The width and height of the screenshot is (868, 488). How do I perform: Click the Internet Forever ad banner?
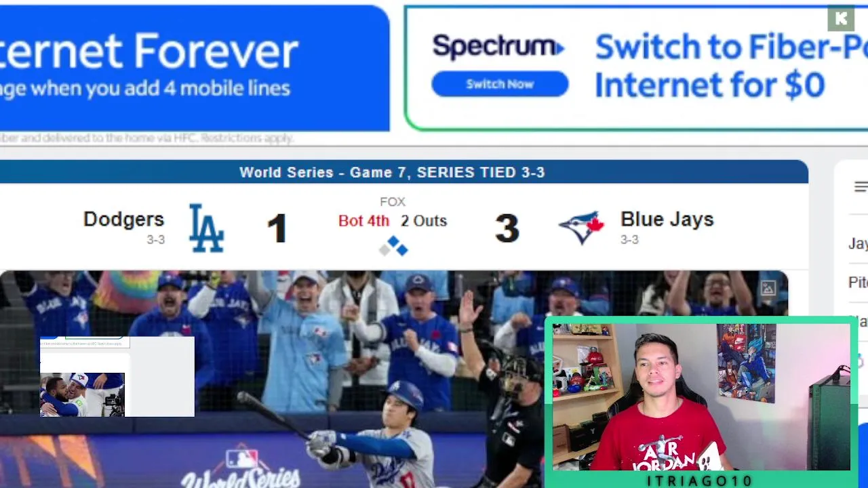pos(195,68)
